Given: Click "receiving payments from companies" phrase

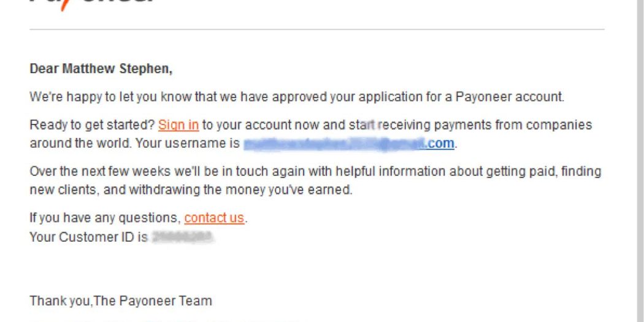Looking at the screenshot, I should coord(487,125).
